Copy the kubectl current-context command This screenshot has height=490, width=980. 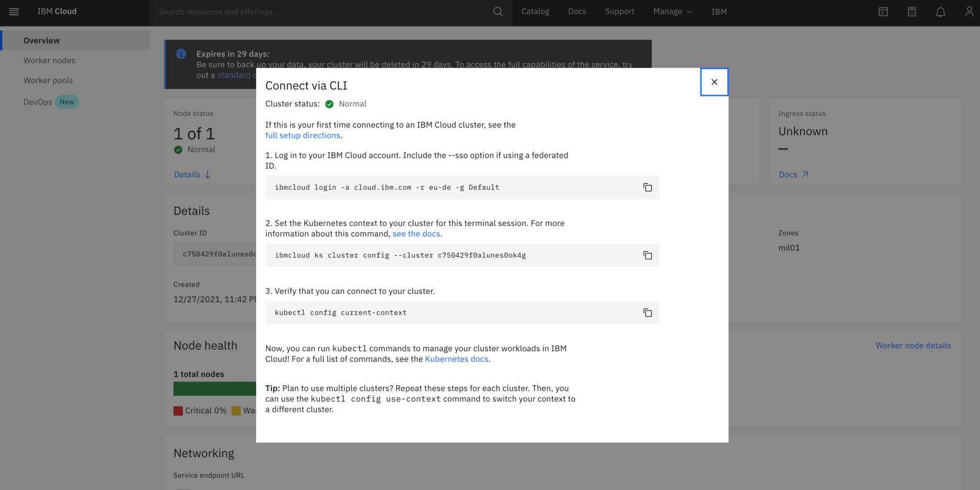point(647,313)
